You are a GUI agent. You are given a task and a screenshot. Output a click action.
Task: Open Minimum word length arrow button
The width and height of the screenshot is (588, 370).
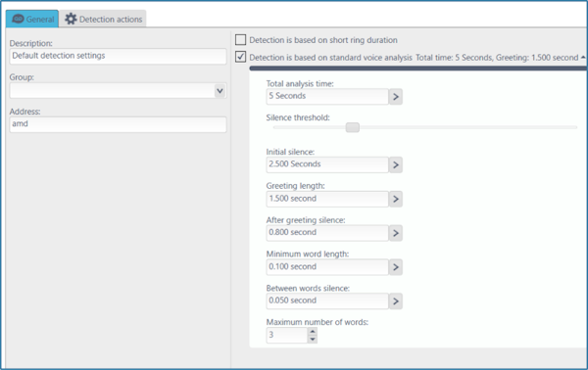point(396,267)
